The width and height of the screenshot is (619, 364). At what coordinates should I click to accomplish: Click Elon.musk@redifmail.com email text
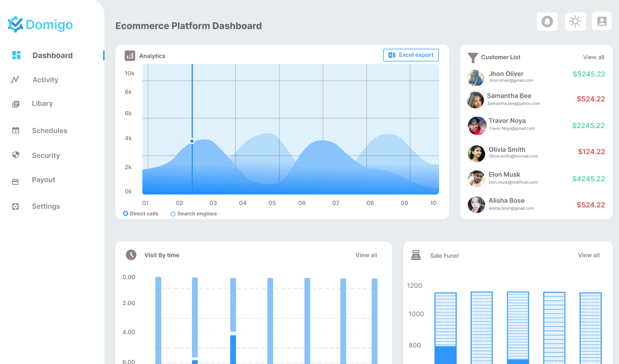pyautogui.click(x=513, y=182)
